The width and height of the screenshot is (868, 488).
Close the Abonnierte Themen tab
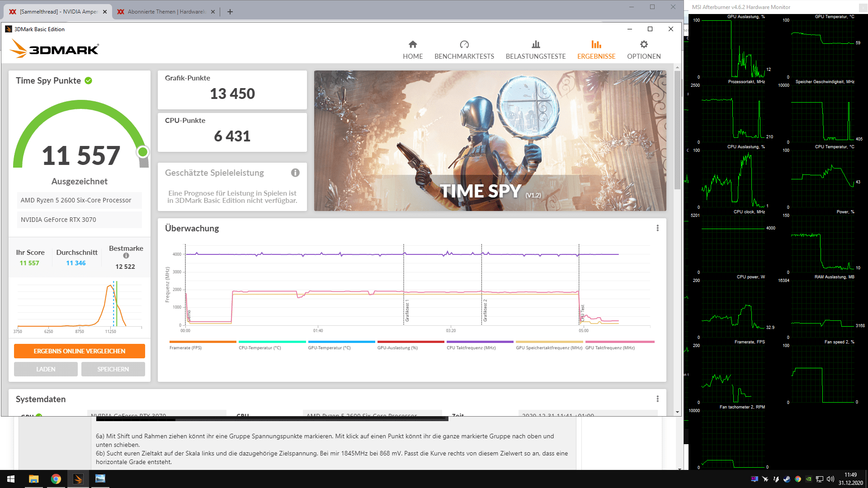tap(213, 12)
